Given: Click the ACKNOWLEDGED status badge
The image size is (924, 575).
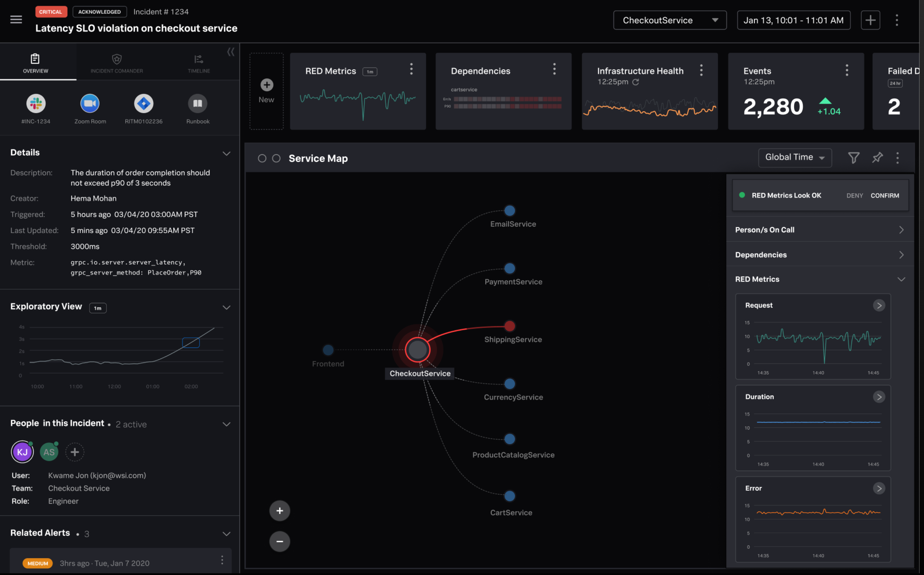Looking at the screenshot, I should (x=100, y=12).
